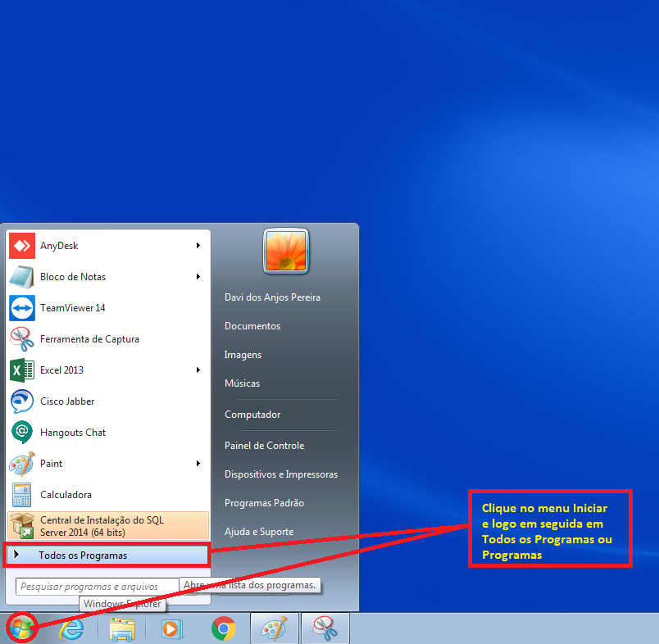Click the Bloco de Notas notepad icon
The image size is (659, 644).
tap(22, 277)
